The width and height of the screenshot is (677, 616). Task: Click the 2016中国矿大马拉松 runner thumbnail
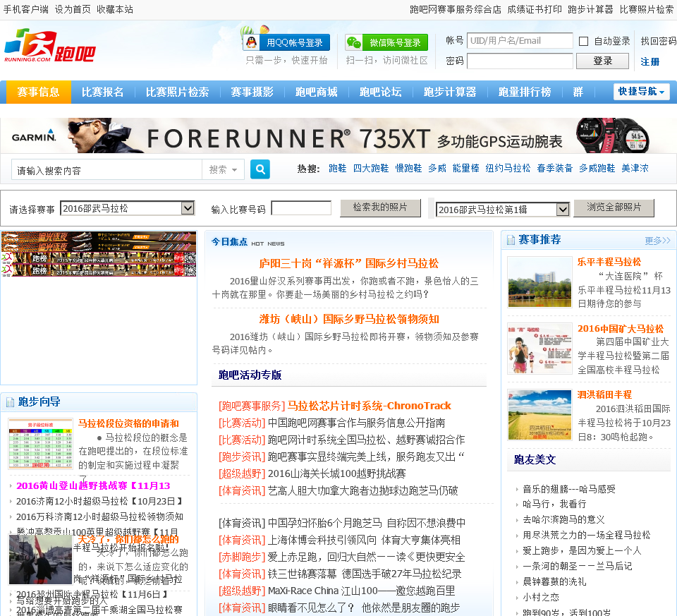pyautogui.click(x=539, y=349)
